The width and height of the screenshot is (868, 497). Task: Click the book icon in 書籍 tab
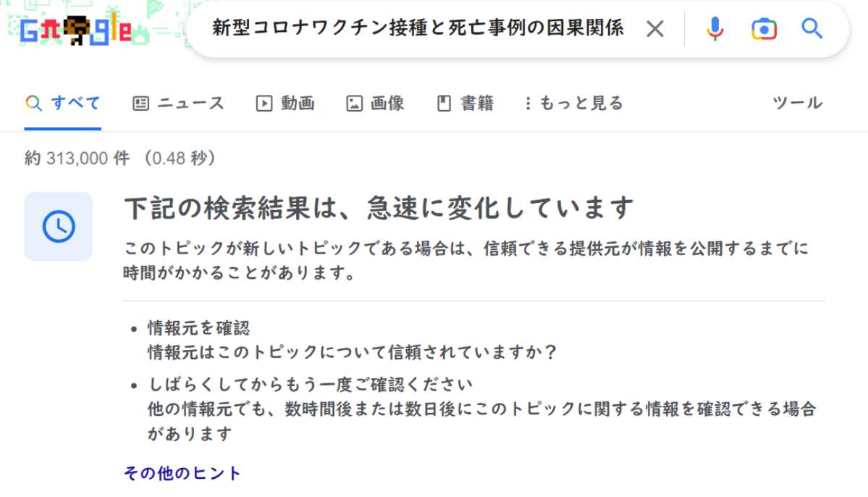coord(444,104)
